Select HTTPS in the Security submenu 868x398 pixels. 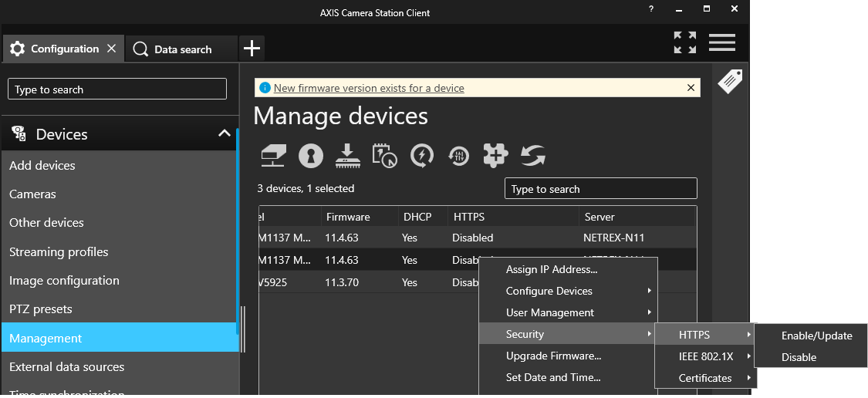tap(705, 335)
